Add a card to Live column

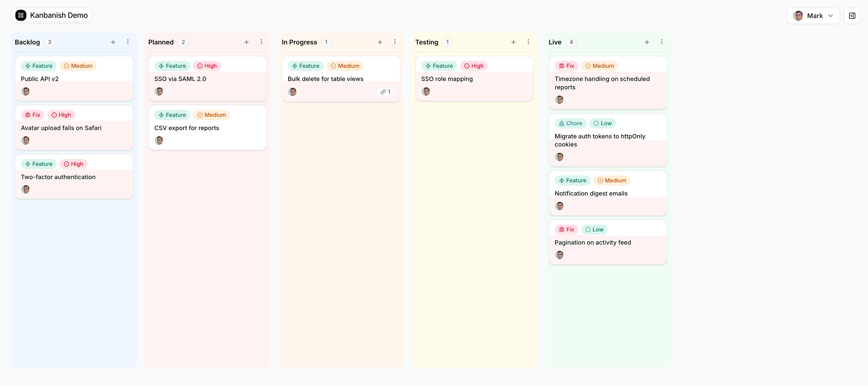[647, 42]
